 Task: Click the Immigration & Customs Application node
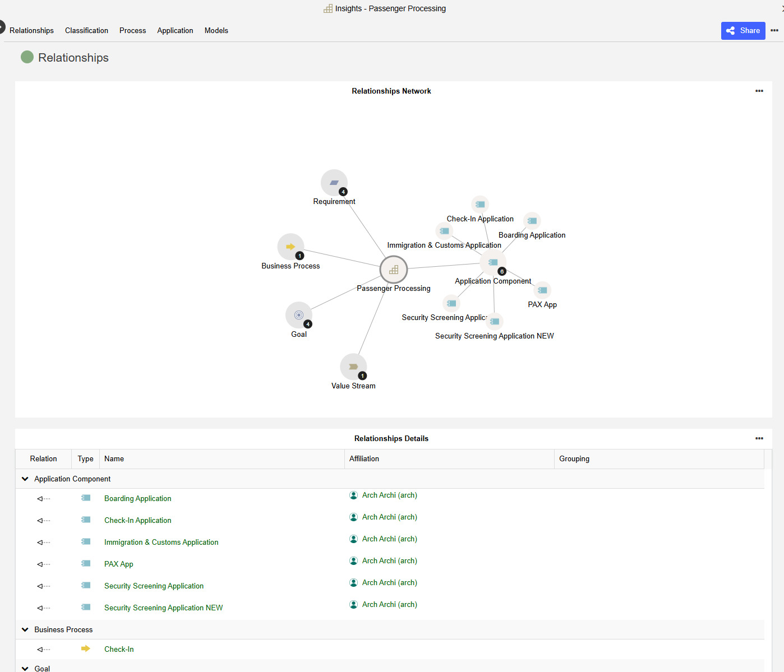coord(444,230)
